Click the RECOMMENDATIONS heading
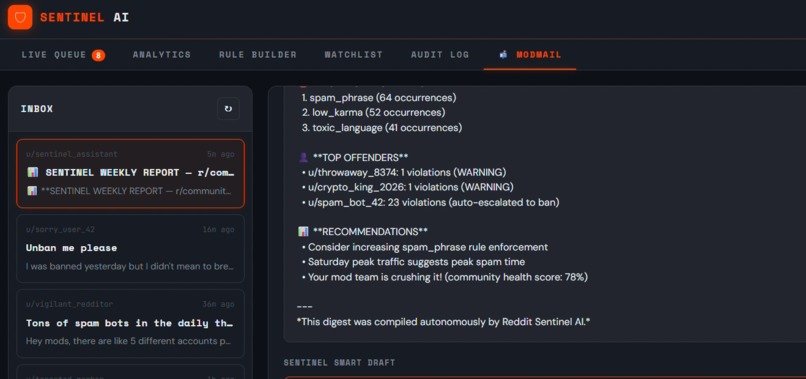 [370, 231]
